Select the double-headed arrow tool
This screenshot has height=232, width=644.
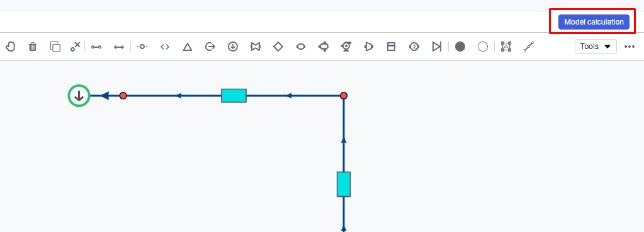click(x=119, y=47)
